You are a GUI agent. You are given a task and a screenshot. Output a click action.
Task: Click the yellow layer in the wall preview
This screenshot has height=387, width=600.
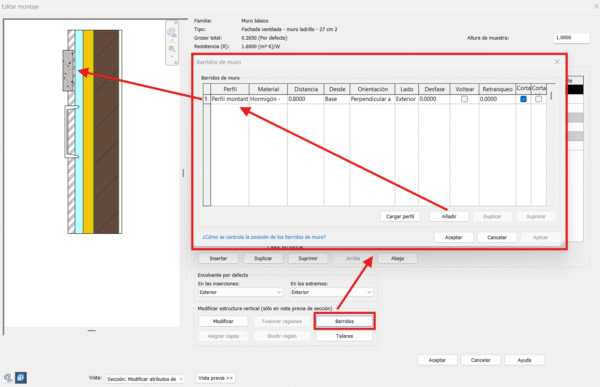tap(88, 131)
